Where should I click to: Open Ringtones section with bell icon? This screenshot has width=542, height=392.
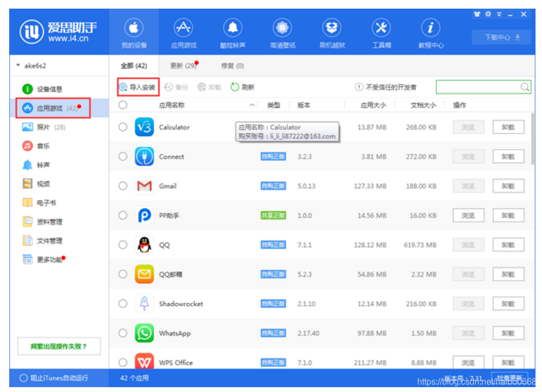tap(233, 32)
